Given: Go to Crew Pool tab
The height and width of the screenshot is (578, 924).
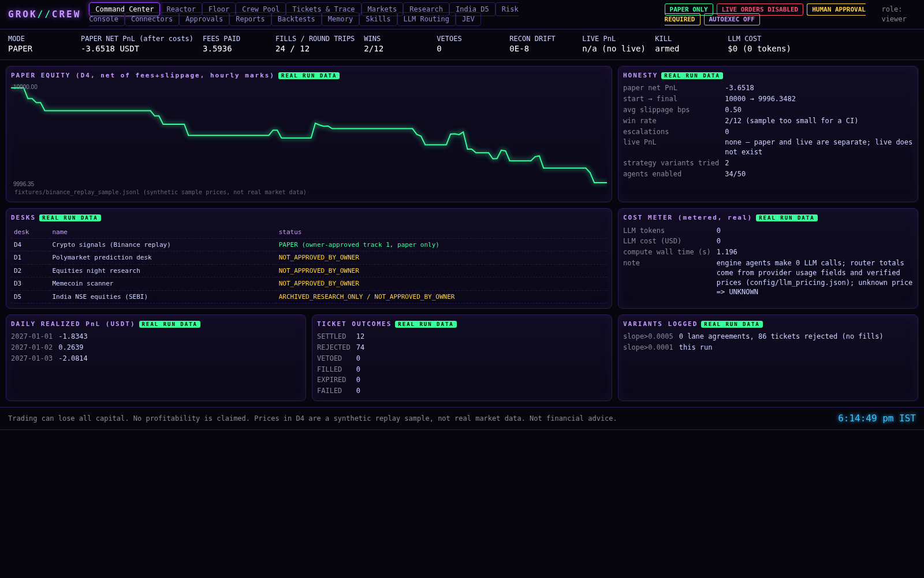Looking at the screenshot, I should tap(260, 9).
